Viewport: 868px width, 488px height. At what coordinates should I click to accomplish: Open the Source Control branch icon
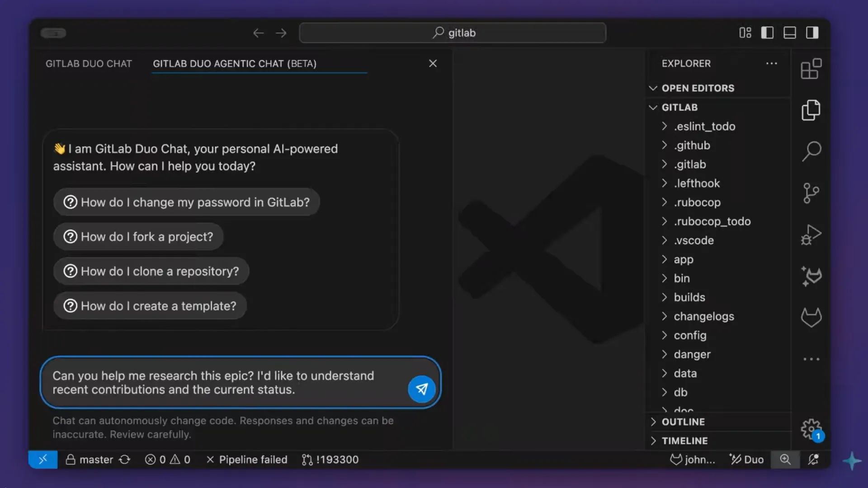click(811, 193)
